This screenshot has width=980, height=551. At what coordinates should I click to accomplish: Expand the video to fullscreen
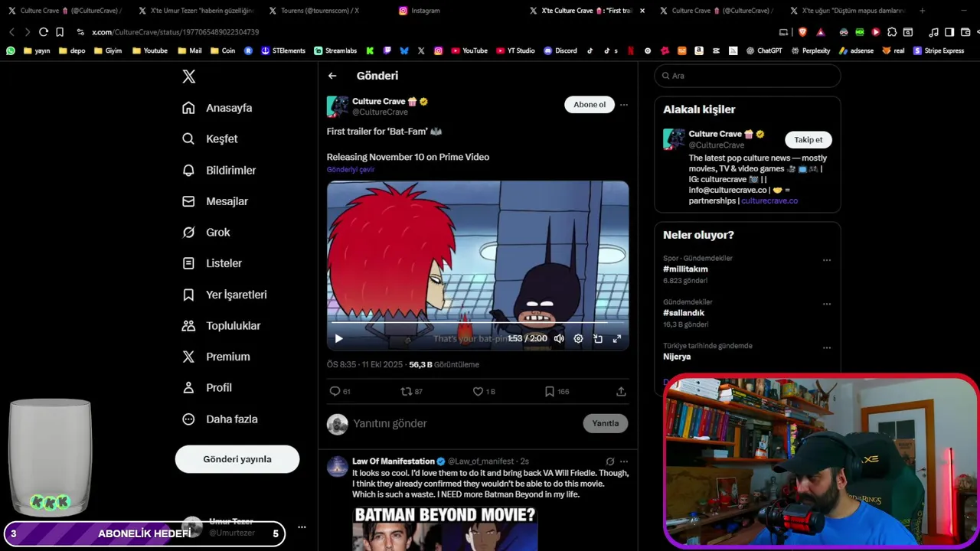[x=617, y=338]
